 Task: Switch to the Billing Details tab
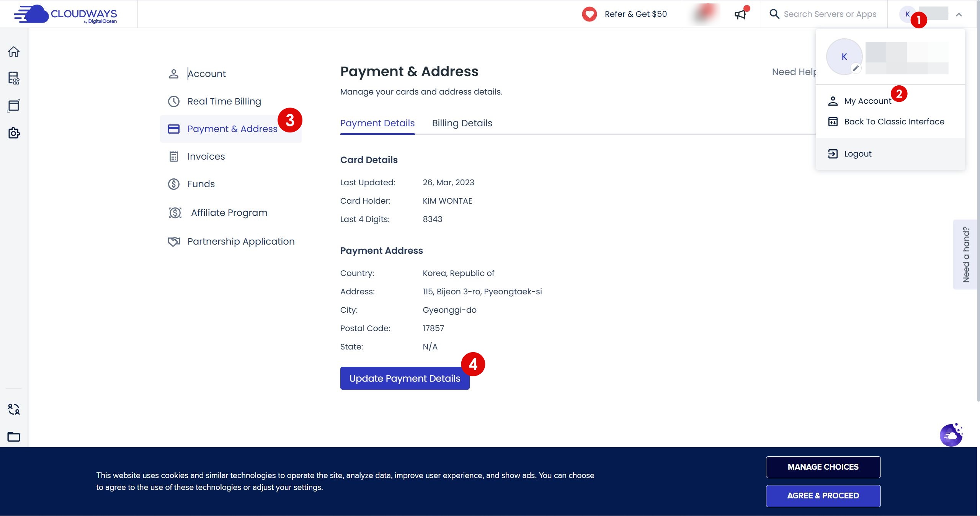pyautogui.click(x=462, y=123)
